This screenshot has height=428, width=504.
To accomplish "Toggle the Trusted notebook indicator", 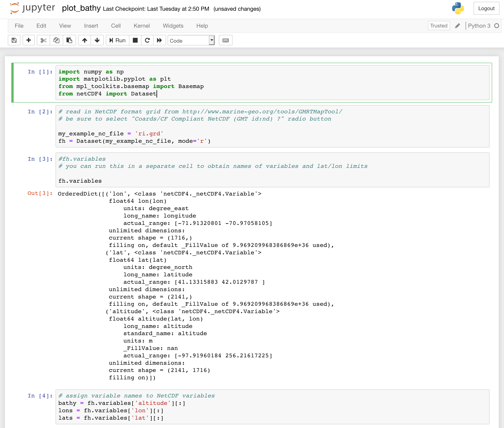I will [439, 26].
